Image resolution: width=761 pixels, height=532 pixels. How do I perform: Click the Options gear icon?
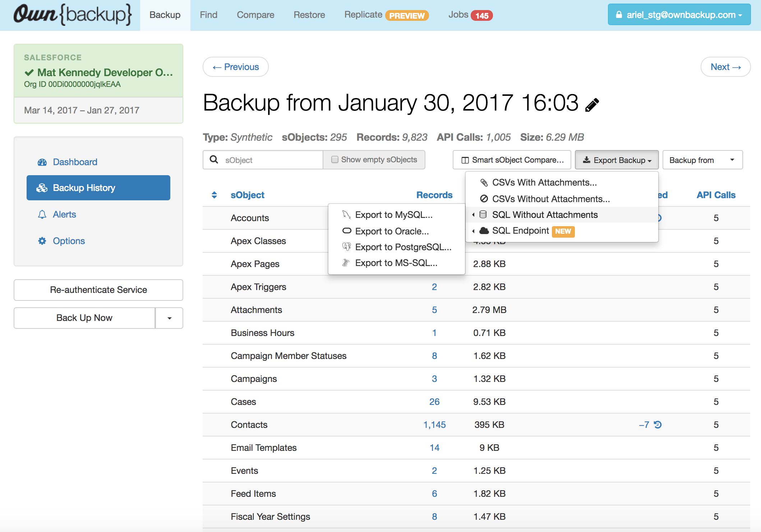42,241
